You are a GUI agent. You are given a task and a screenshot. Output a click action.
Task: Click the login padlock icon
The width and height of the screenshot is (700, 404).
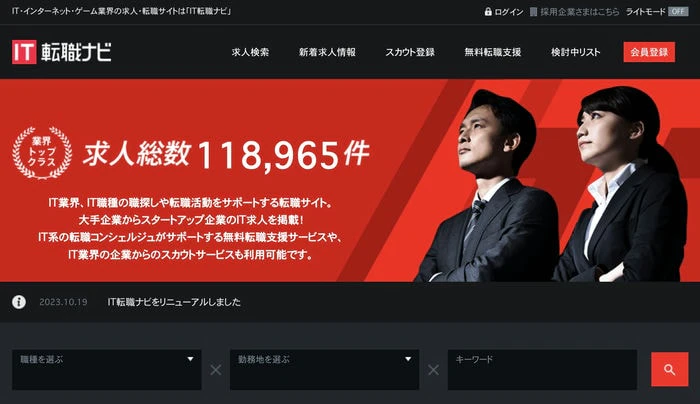pyautogui.click(x=488, y=12)
